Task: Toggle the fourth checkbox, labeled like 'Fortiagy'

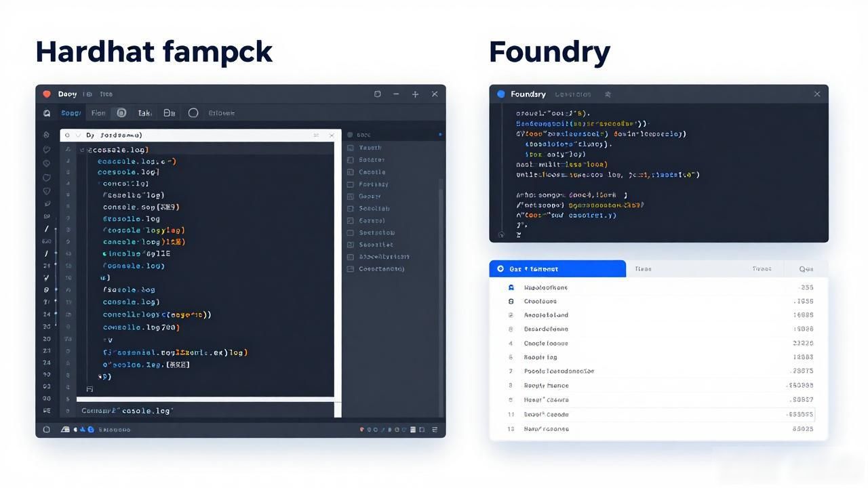Action: click(351, 184)
